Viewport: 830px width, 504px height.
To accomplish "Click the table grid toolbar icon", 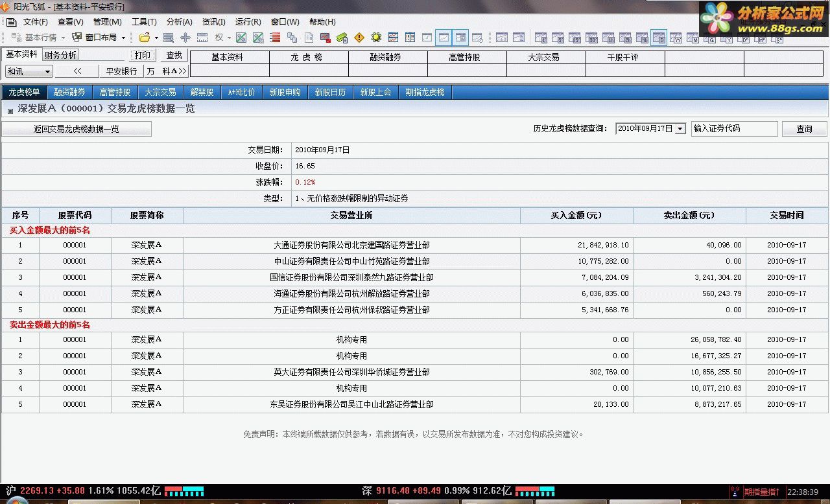I will (x=410, y=38).
